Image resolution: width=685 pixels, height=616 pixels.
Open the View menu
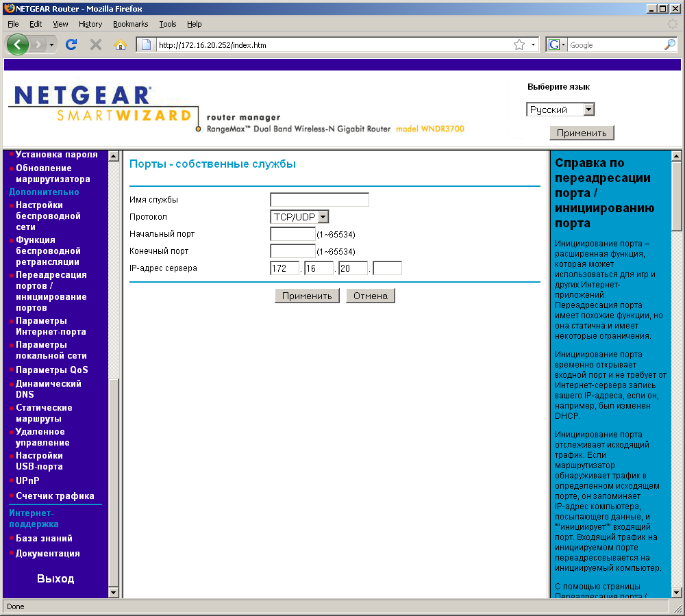pos(60,24)
